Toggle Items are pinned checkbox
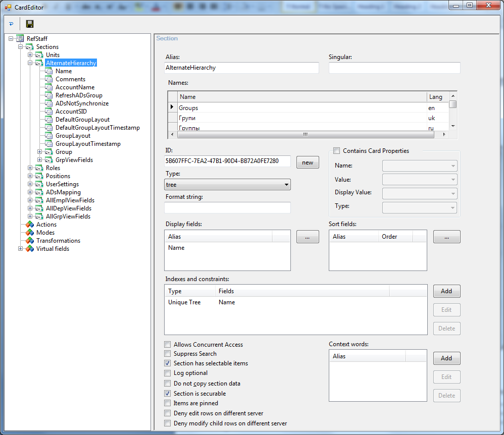The height and width of the screenshot is (435, 504). (168, 403)
